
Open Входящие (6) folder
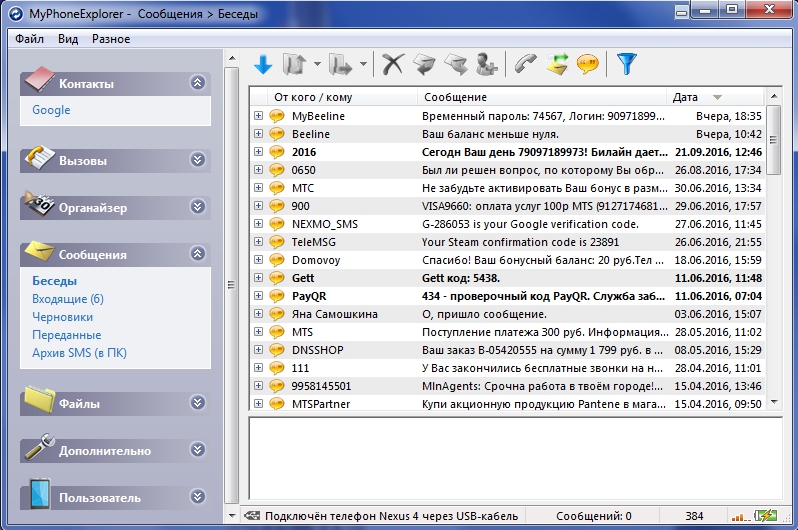point(68,299)
